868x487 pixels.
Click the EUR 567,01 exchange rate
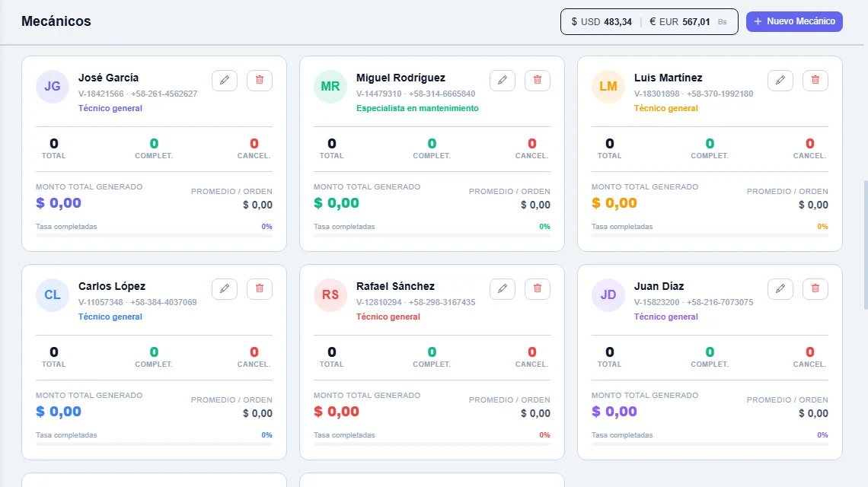pyautogui.click(x=680, y=22)
